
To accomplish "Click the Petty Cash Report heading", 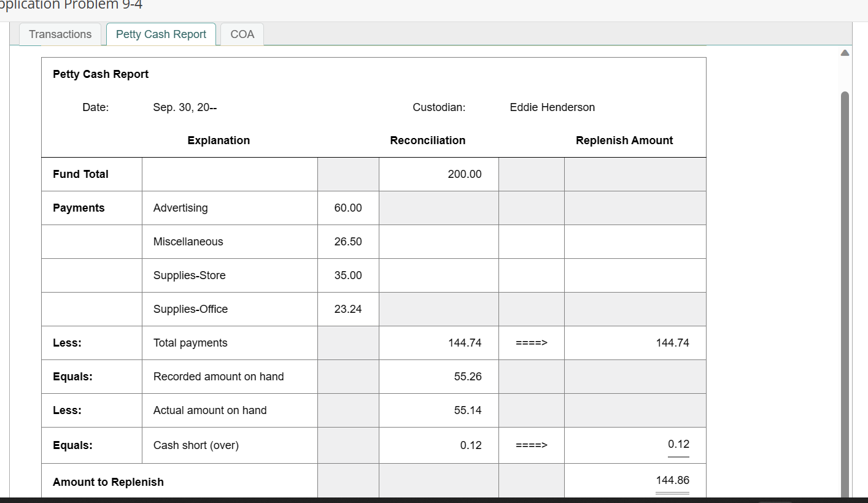I will point(101,74).
